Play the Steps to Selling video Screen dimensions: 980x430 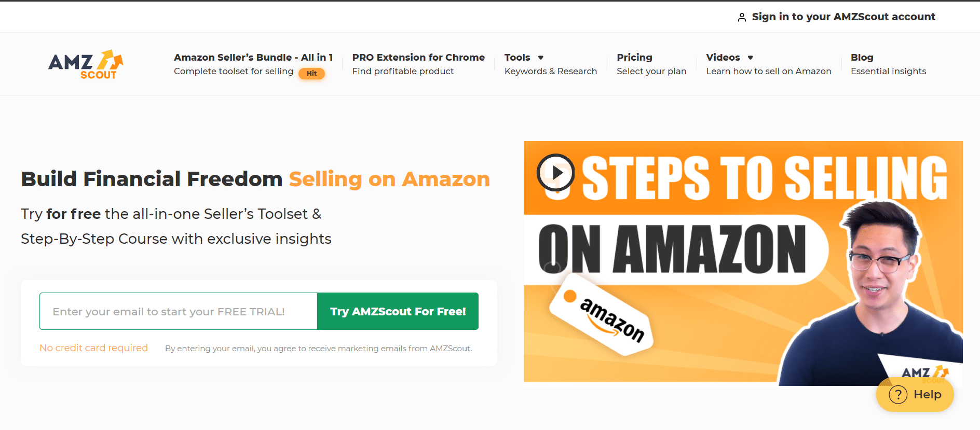pos(555,172)
